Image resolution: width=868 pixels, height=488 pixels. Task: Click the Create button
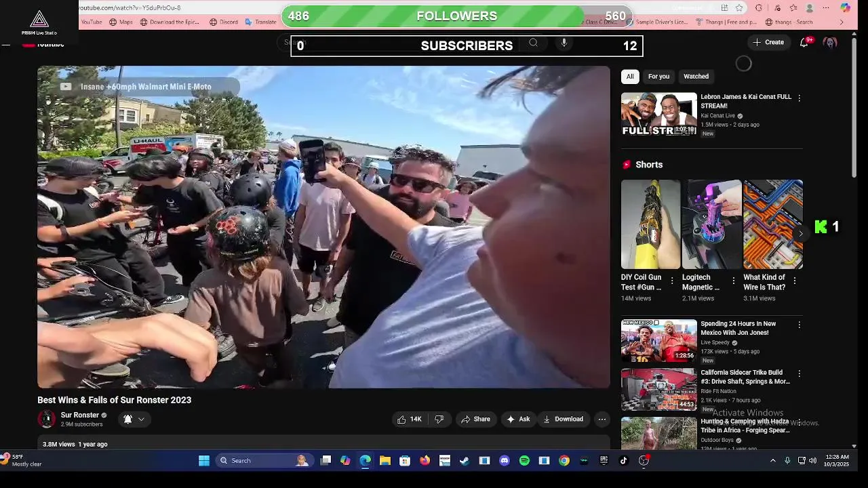pos(768,42)
